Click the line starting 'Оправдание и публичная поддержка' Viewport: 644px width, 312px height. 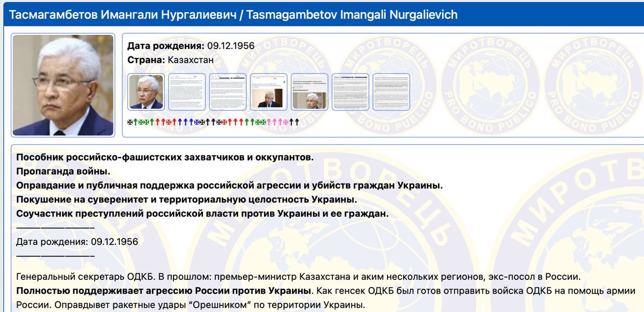click(230, 185)
